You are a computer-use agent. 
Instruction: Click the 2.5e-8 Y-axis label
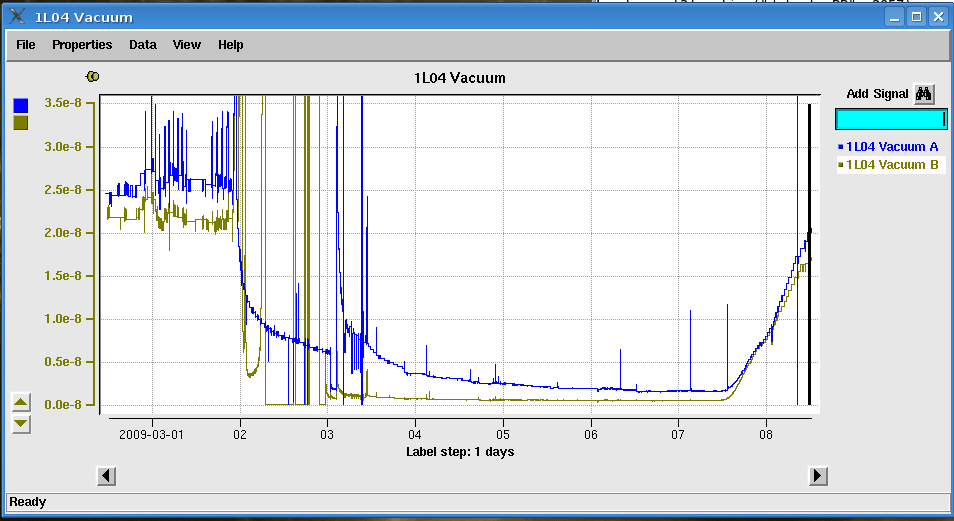tap(63, 190)
